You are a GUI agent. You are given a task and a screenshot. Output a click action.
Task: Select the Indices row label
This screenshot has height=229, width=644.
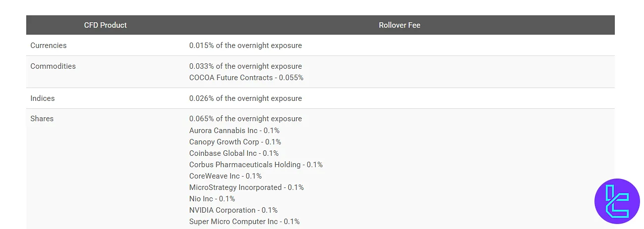coord(43,98)
